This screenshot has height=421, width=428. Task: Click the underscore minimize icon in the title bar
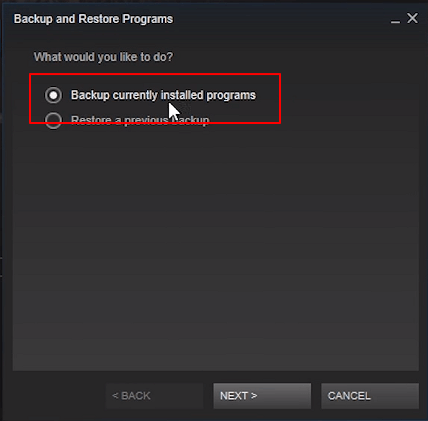pos(395,22)
